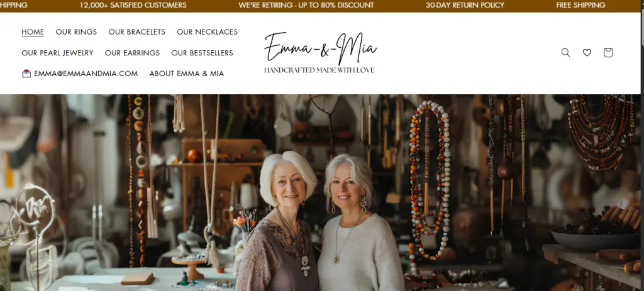Open the shopping cart icon
The width and height of the screenshot is (644, 291).
[608, 53]
